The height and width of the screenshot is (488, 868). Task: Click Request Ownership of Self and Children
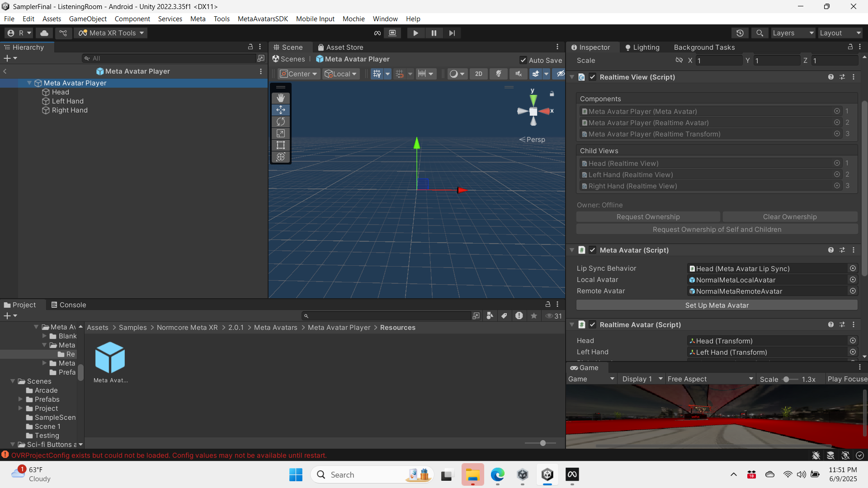(x=717, y=230)
